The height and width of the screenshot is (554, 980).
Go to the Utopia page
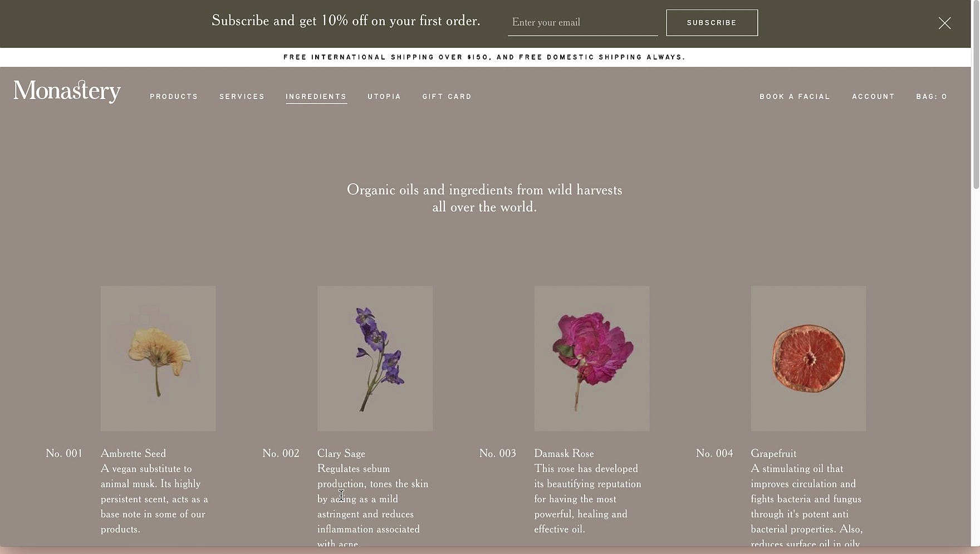pos(384,97)
